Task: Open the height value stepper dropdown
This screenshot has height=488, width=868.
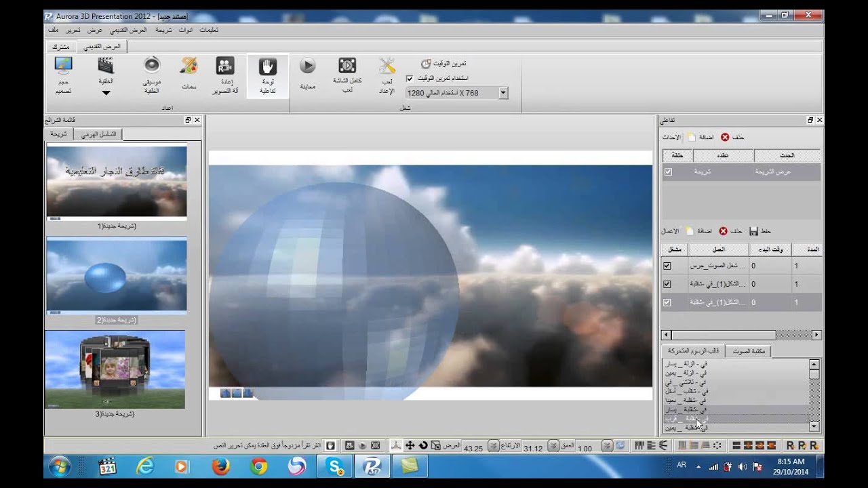Action: [x=553, y=446]
